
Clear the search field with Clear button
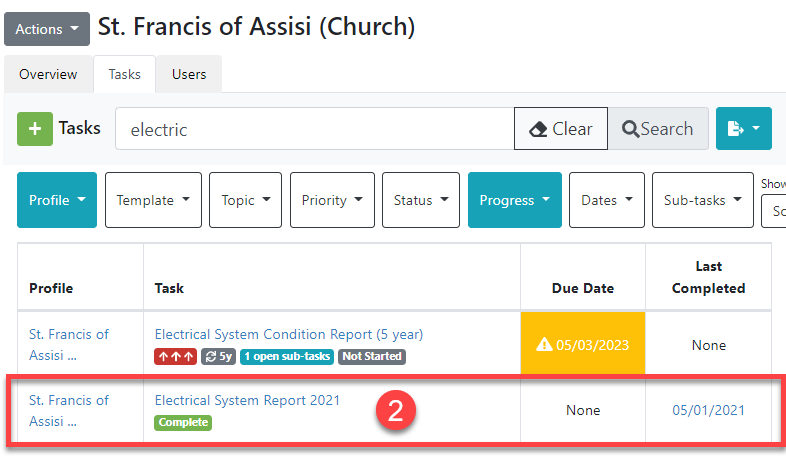coord(560,129)
